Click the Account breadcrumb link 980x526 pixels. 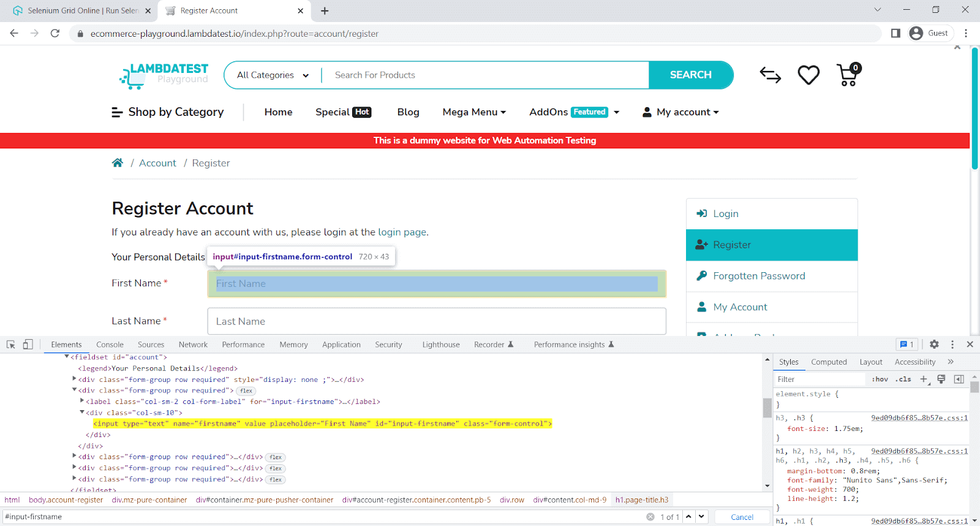tap(157, 163)
